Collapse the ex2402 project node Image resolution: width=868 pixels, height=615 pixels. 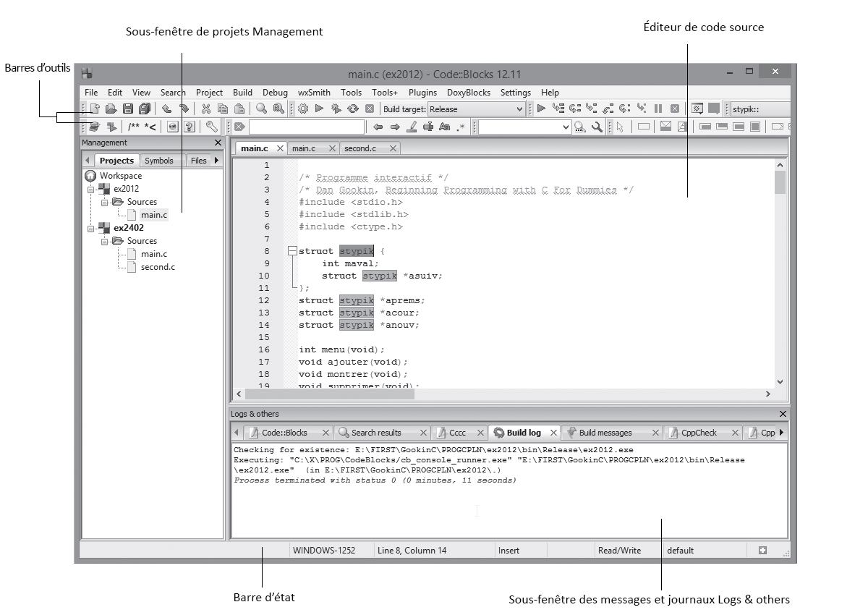point(91,228)
